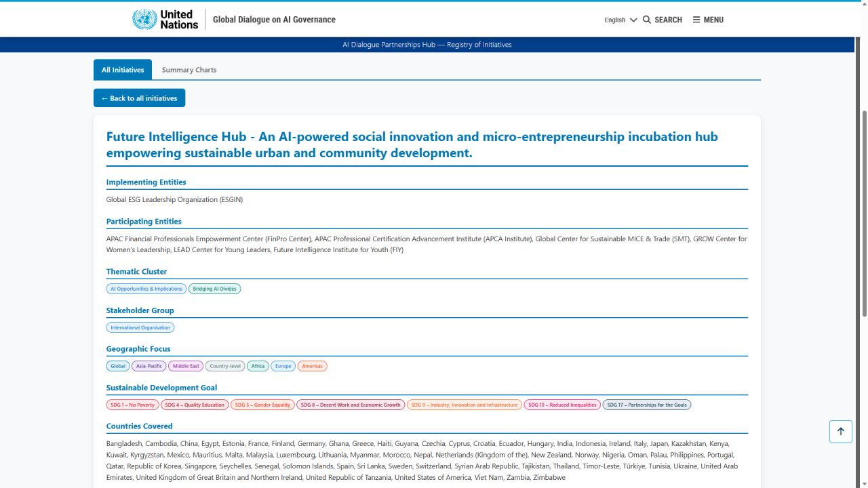
Task: Click the Europe tag
Action: pyautogui.click(x=283, y=366)
